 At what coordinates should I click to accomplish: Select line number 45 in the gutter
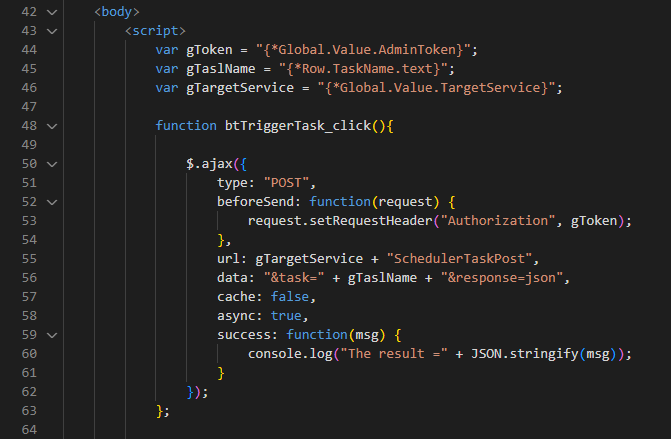29,69
